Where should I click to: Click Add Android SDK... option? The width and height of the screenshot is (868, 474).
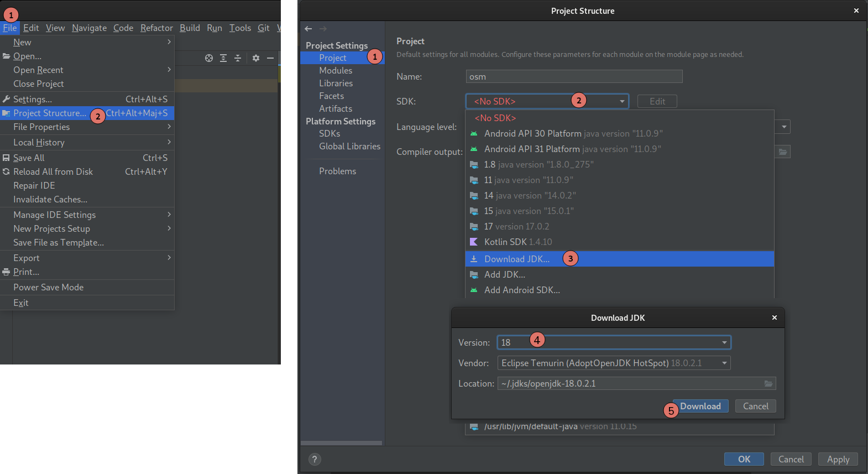[620, 290]
